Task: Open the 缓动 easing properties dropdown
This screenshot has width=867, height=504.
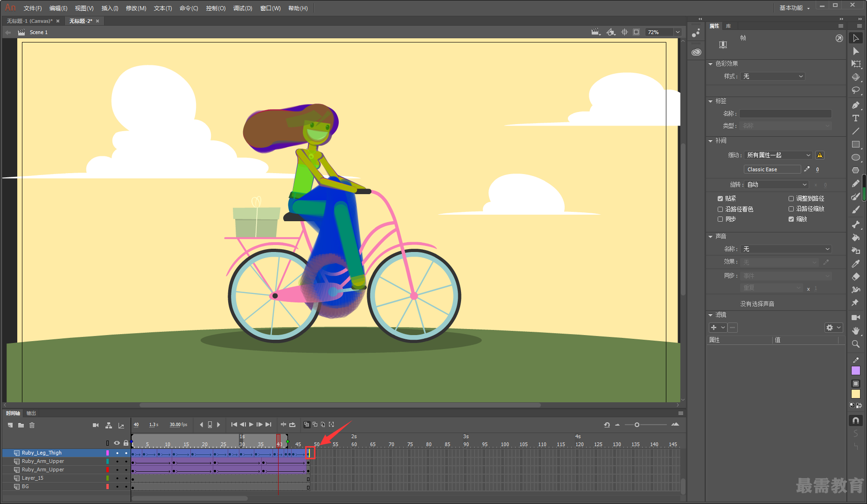Action: [x=779, y=155]
